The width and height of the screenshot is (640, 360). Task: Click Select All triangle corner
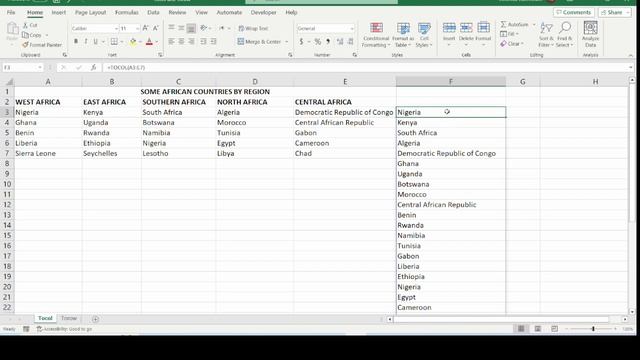click(9, 82)
